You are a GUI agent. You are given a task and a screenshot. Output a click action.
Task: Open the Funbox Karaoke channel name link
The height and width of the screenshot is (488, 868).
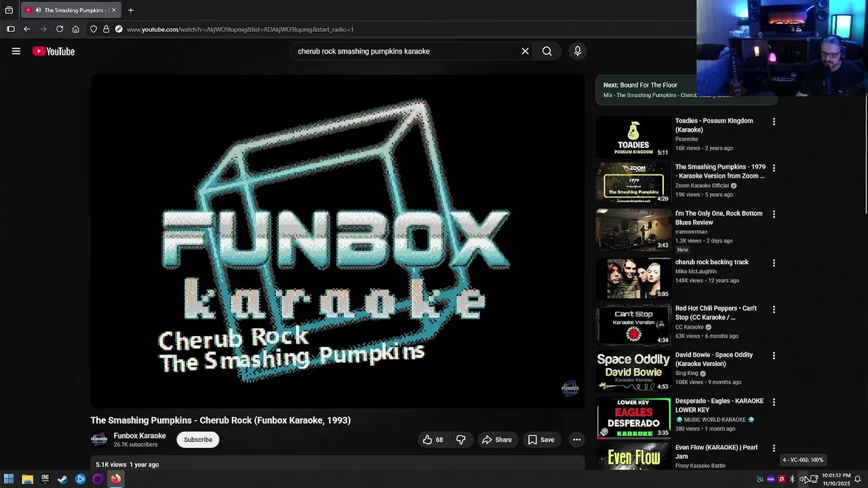[x=140, y=436]
